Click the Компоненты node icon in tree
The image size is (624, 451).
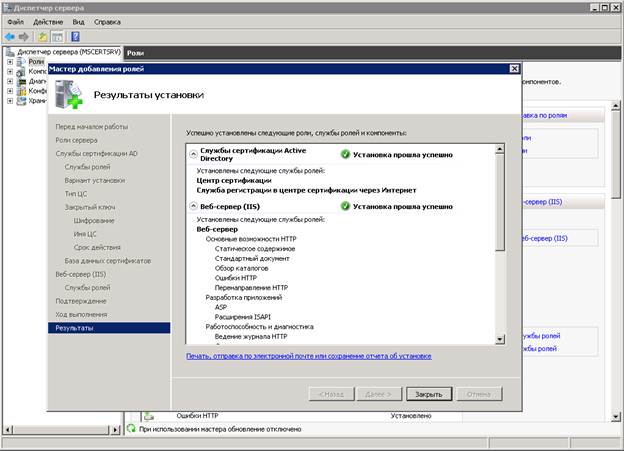21,72
